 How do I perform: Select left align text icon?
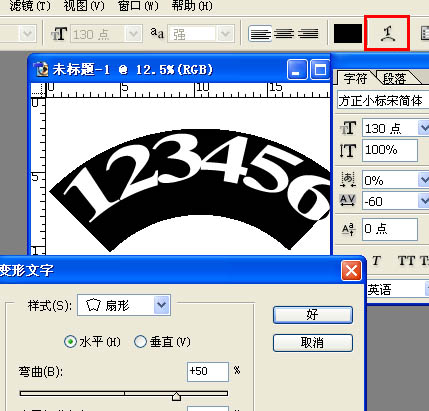pyautogui.click(x=260, y=34)
